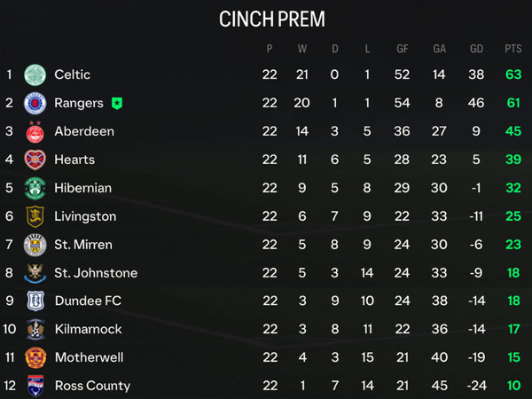Screen dimensions: 532x399
Task: Click the Hearts club crest
Action: [35, 160]
